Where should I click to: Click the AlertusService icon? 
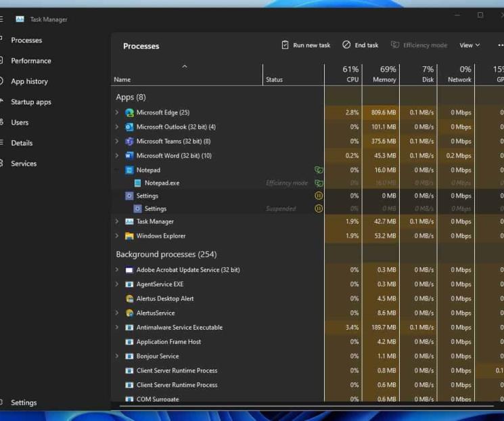click(x=129, y=313)
